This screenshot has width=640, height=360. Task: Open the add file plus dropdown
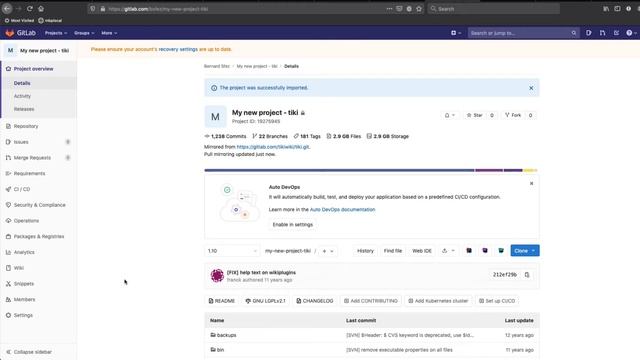[328, 251]
